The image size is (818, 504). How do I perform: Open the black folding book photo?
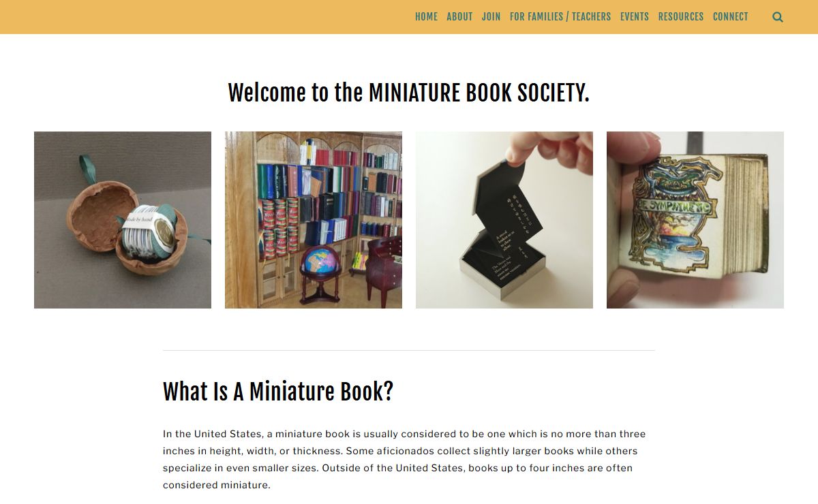[x=504, y=220]
